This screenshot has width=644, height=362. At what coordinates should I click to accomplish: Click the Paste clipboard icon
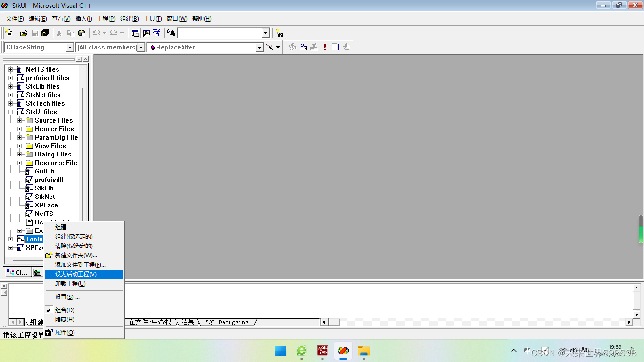pyautogui.click(x=82, y=33)
